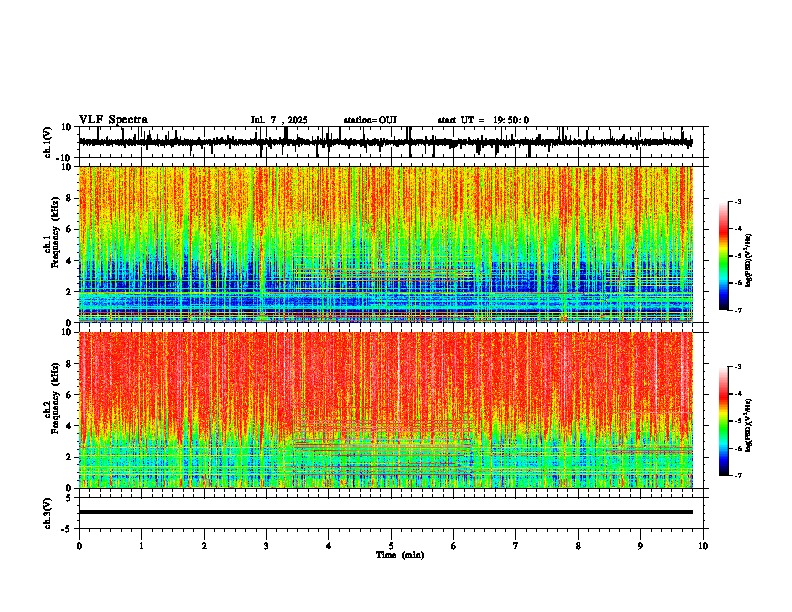
Task: Click the ch.1 voltage waveform trace
Action: 385,142
